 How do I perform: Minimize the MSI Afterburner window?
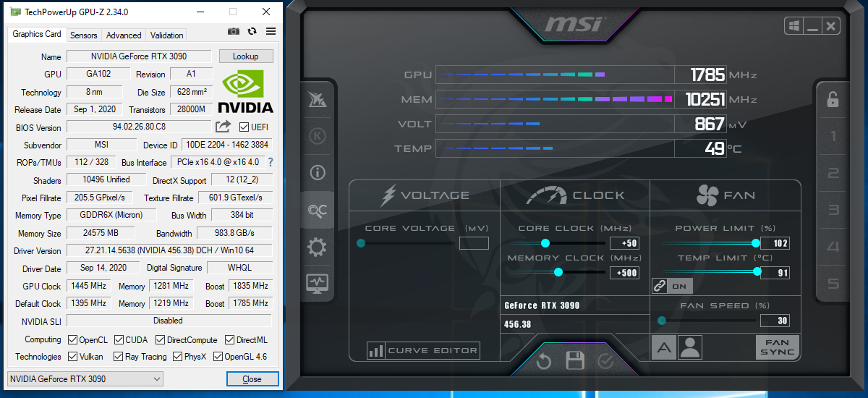click(x=812, y=26)
